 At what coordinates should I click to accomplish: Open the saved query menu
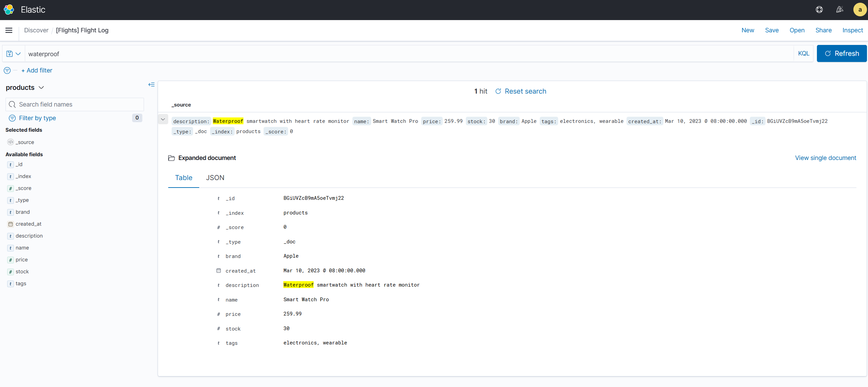coord(14,54)
